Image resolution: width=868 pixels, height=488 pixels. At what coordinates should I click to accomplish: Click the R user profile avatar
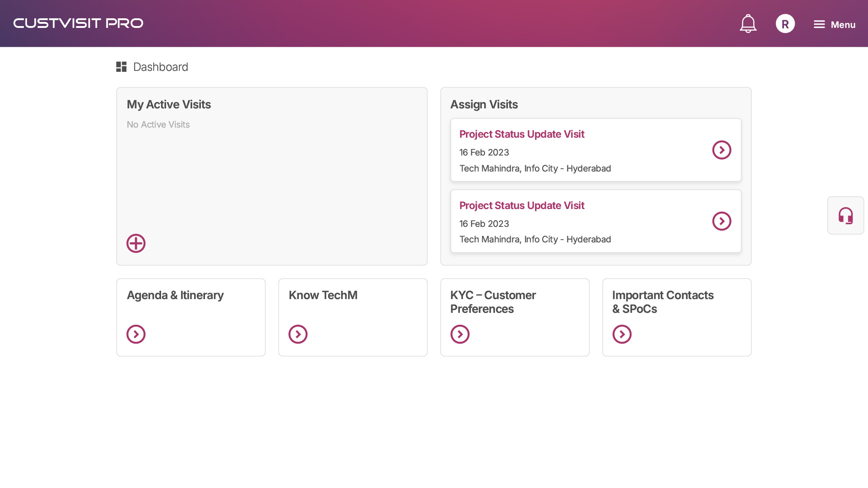click(x=785, y=24)
